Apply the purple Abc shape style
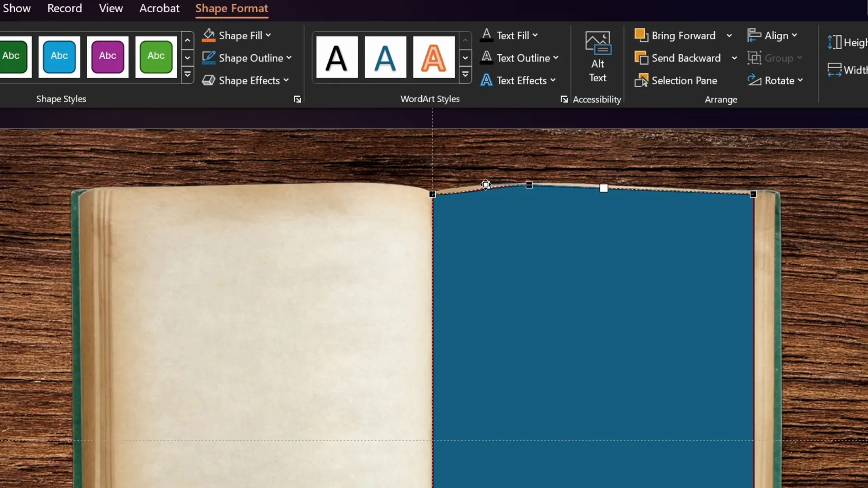 [108, 56]
